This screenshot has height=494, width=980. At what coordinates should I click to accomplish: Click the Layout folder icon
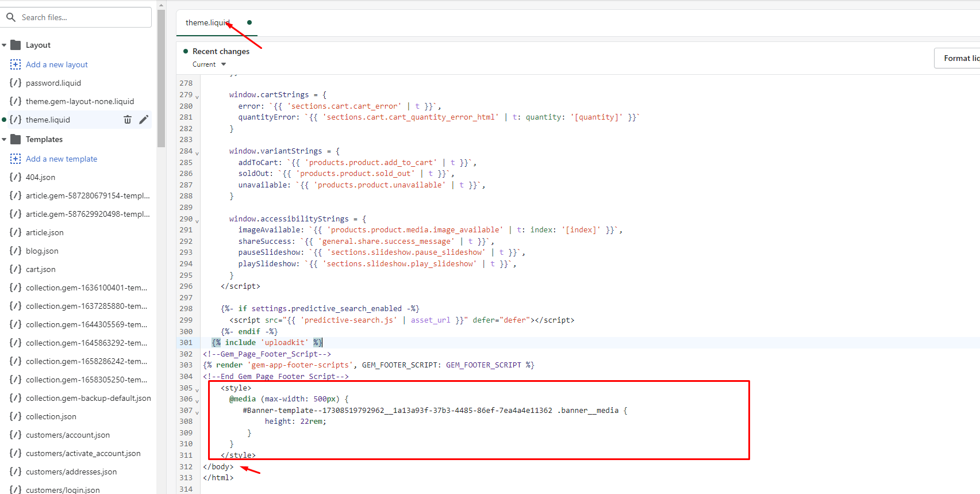click(x=16, y=45)
